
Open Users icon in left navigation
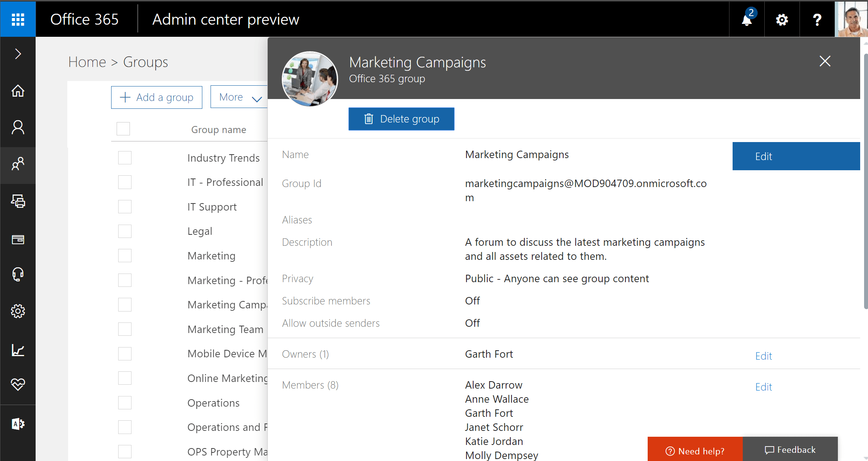pos(18,127)
